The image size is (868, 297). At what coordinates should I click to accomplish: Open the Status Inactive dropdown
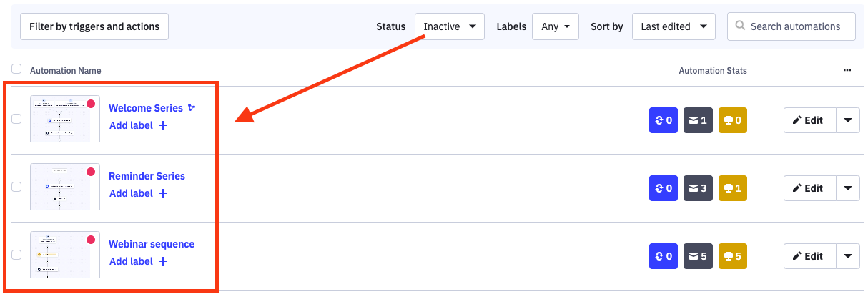[x=449, y=26]
